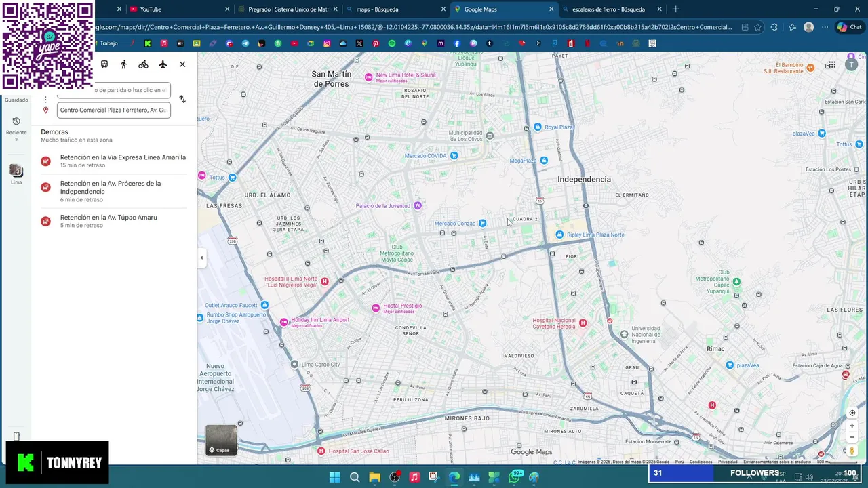The image size is (868, 488).
Task: Swap origin and destination points
Action: (x=182, y=99)
